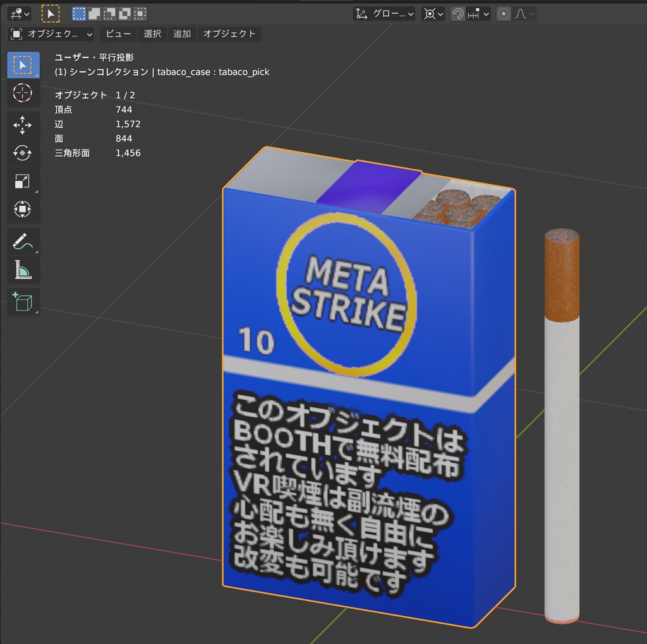647x644 pixels.
Task: Click the META STRIKE logo on pack
Action: pyautogui.click(x=347, y=294)
